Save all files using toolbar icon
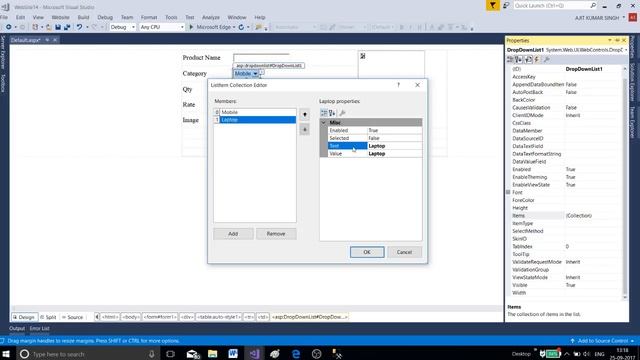The width and height of the screenshot is (640, 360). (x=67, y=27)
